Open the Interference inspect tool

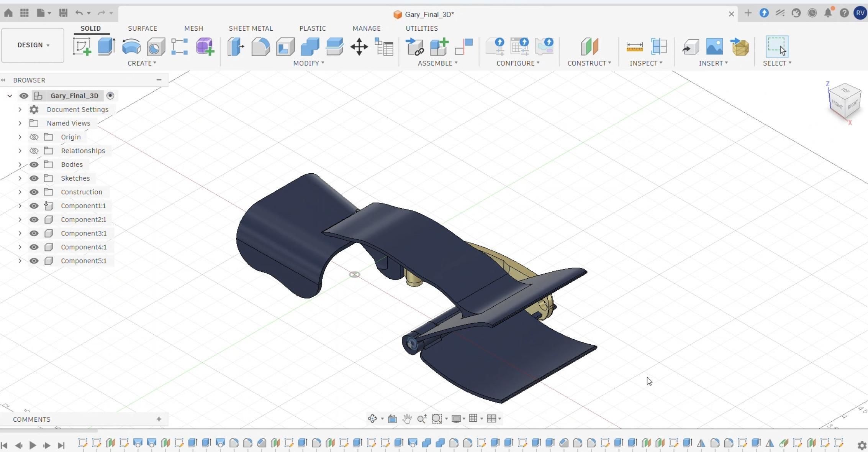point(659,47)
